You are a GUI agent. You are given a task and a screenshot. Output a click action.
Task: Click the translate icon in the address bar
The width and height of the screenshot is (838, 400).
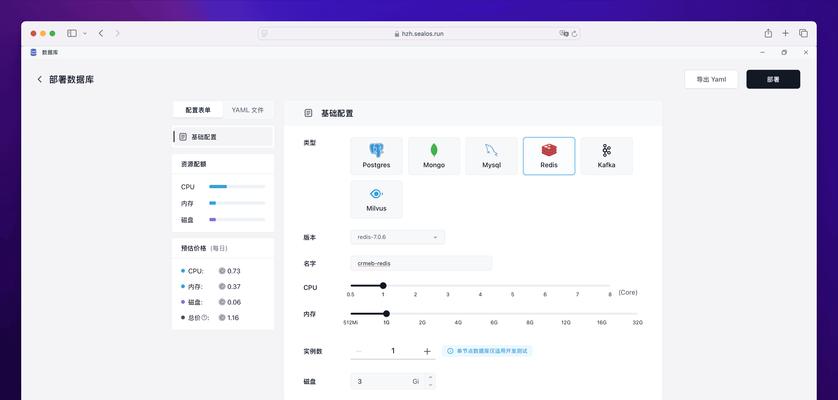564,33
